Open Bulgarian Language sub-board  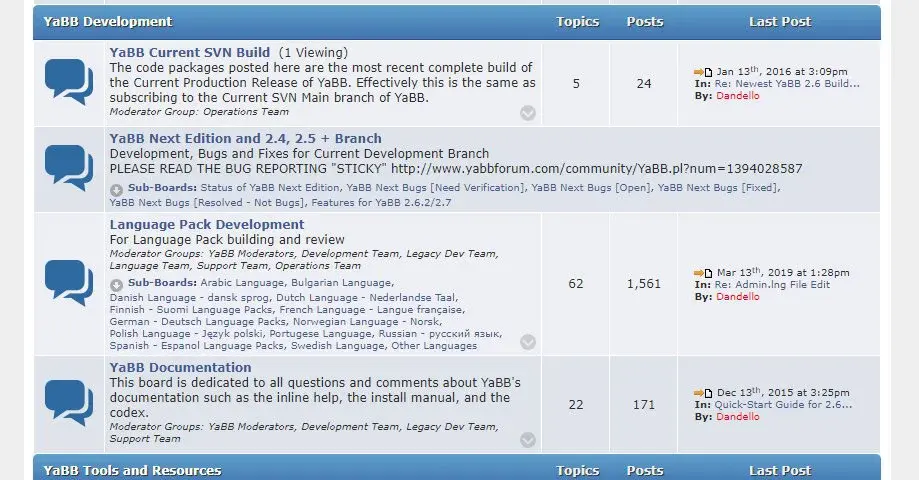(x=341, y=282)
